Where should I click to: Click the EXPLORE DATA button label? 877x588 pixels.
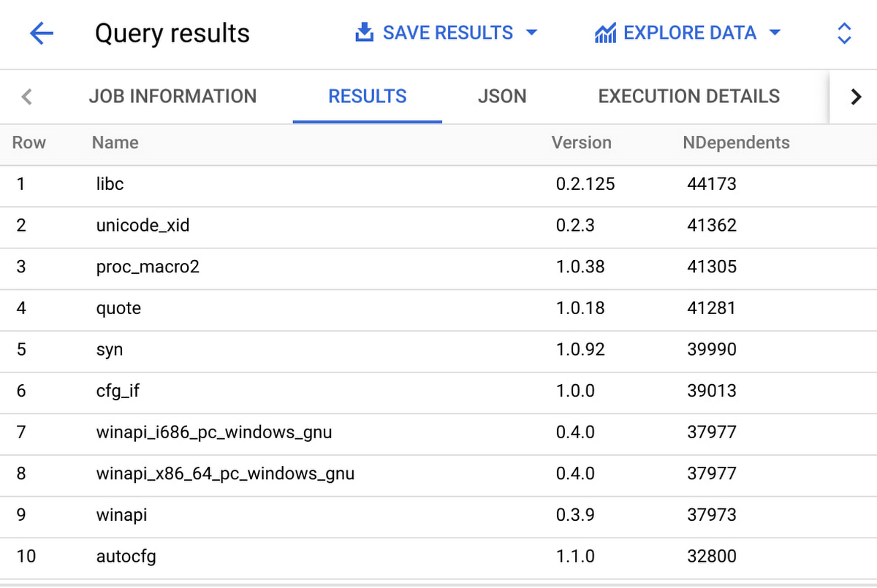coord(690,33)
